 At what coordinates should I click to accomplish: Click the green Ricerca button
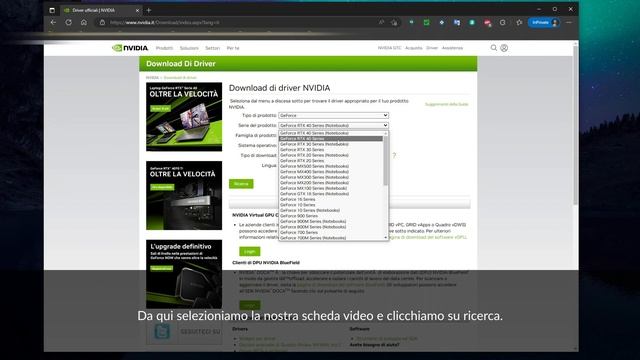241,184
